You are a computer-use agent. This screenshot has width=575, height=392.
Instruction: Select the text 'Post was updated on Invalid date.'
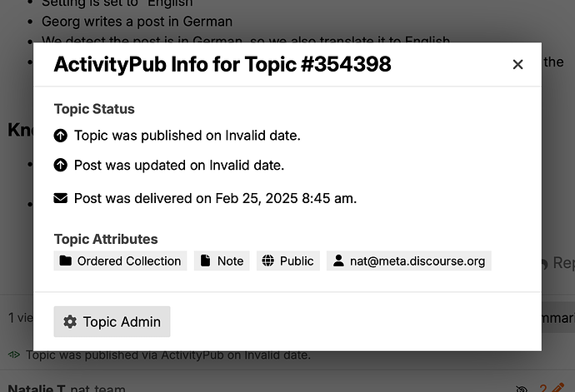pyautogui.click(x=179, y=166)
